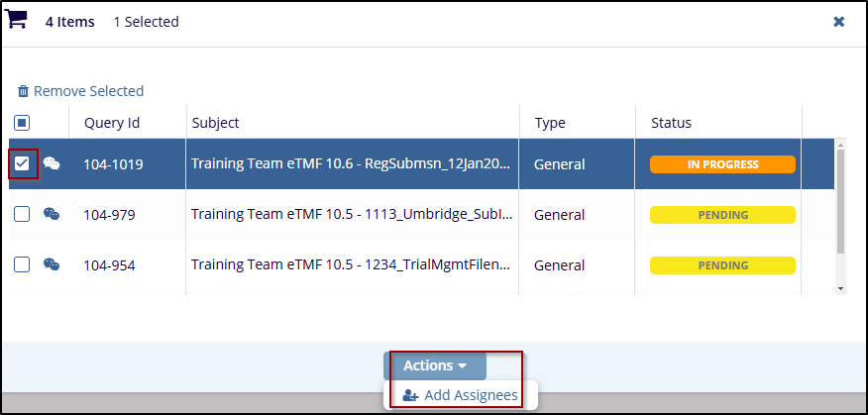The image size is (868, 415).
Task: Click chat icon for query 104-979
Action: pos(52,214)
